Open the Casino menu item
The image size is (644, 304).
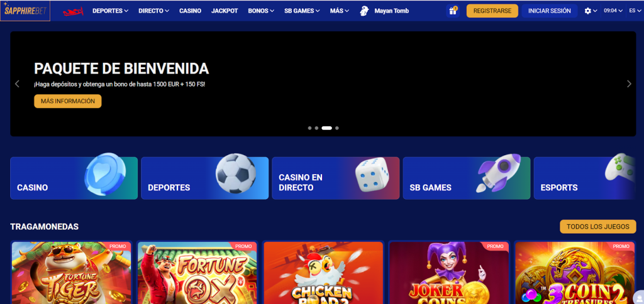(190, 11)
